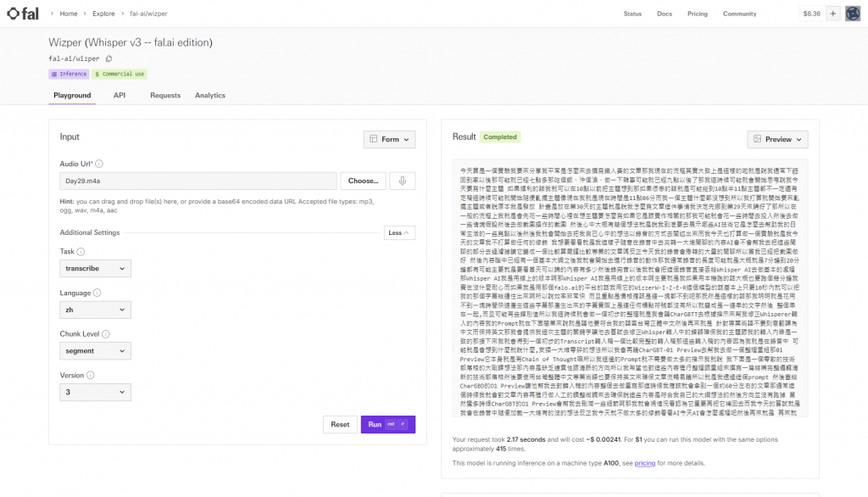Click the 'Hint:' file types text
This screenshot has width=868, height=497.
tap(217, 205)
